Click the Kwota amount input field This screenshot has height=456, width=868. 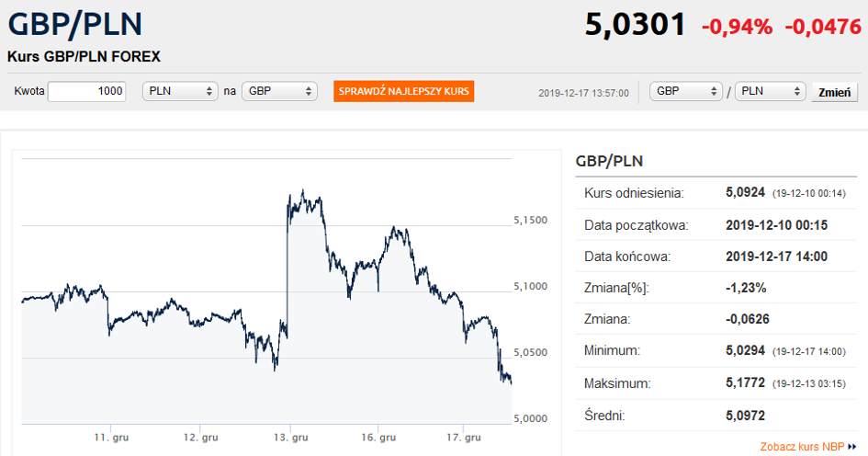pyautogui.click(x=86, y=92)
